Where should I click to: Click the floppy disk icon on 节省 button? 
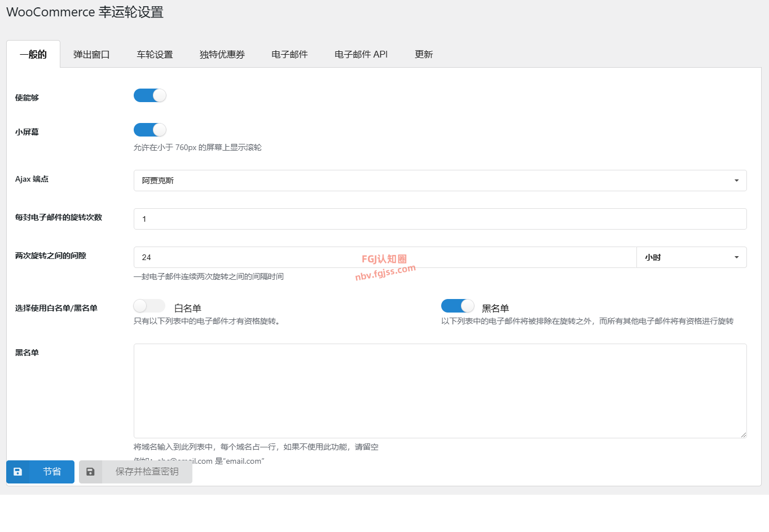click(x=18, y=472)
